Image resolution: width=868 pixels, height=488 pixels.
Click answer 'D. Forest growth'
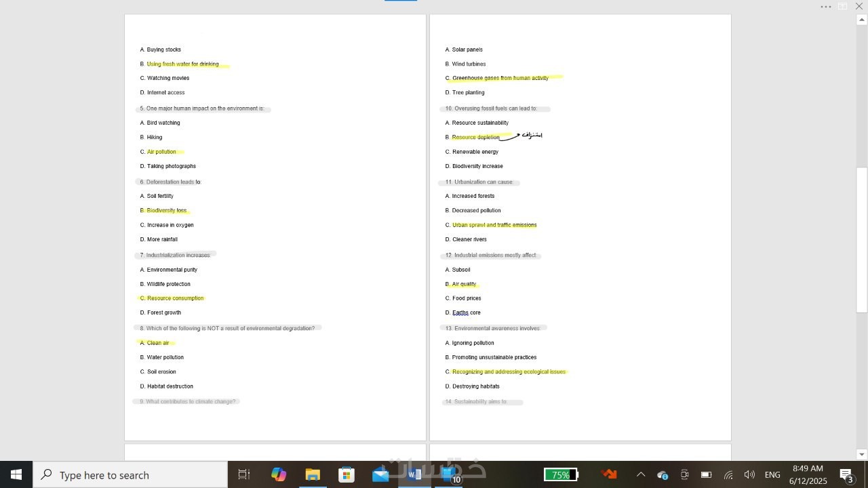point(161,312)
